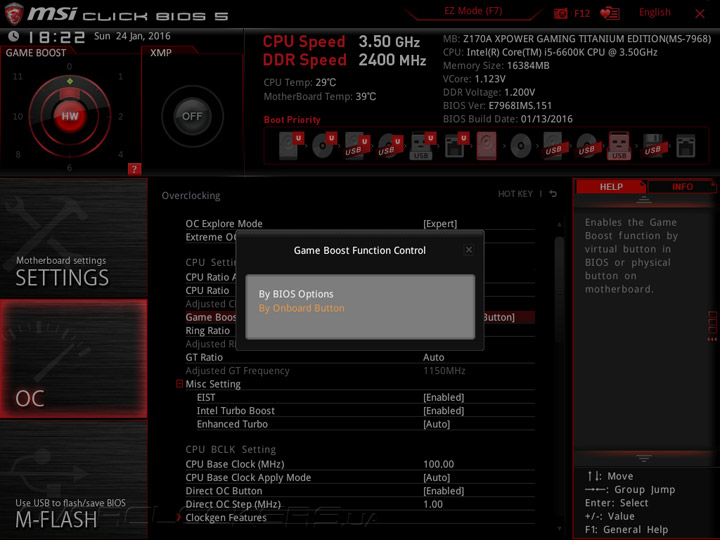Select By Onboard Button option

[x=301, y=308]
